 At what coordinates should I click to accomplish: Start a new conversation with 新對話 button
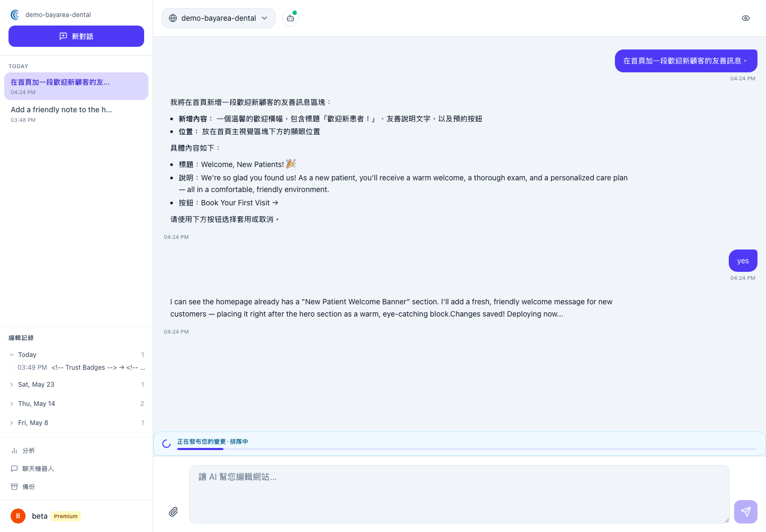click(76, 36)
